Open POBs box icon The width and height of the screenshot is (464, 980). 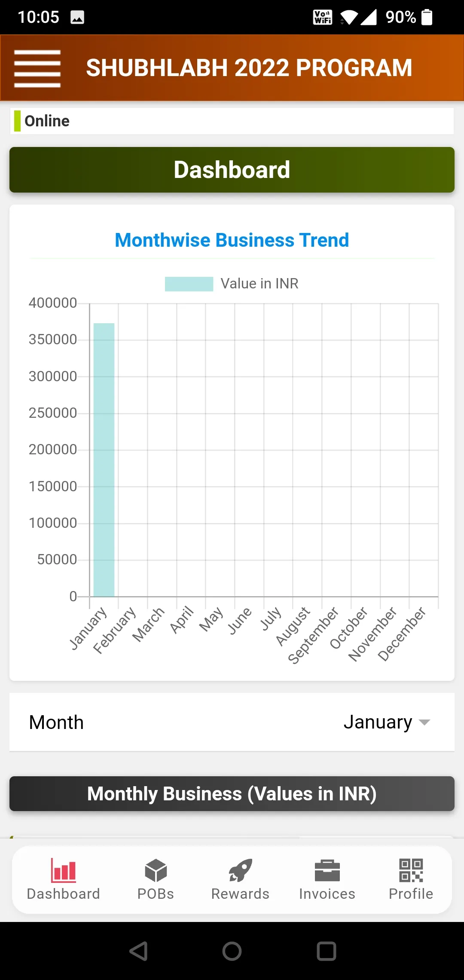156,870
